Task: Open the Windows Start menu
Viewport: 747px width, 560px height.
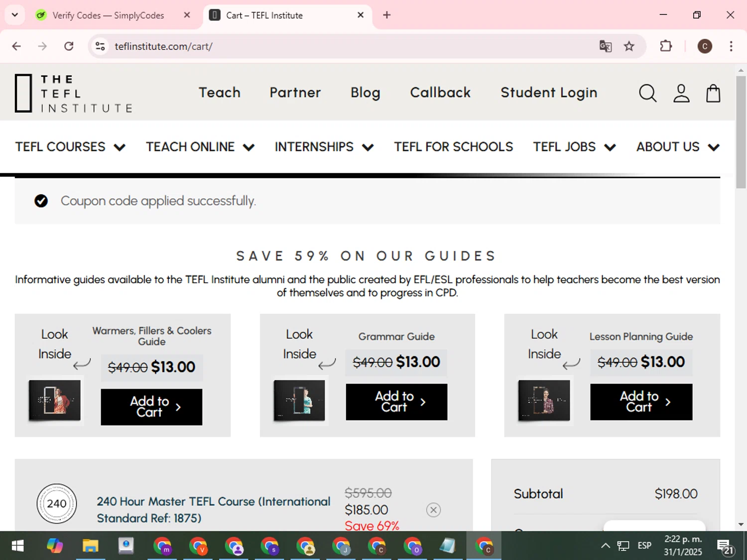Action: [17, 546]
